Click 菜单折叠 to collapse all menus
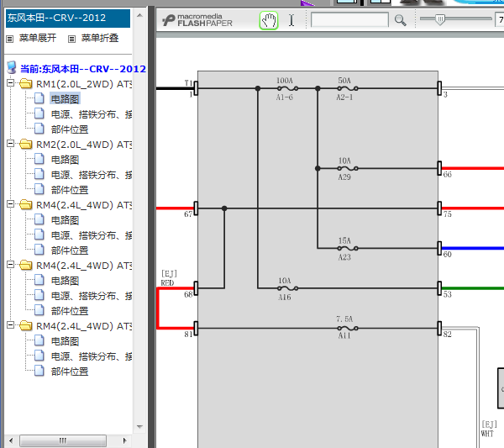 100,38
